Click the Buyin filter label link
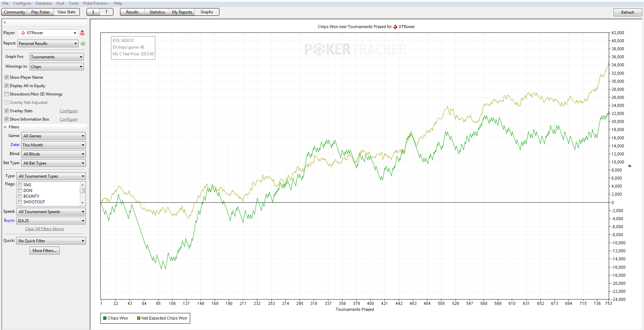Screen dimensions: 644x330 pos(9,220)
